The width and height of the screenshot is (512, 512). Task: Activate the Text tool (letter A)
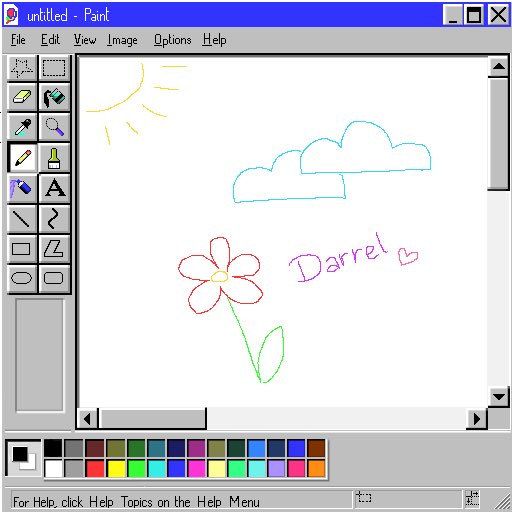pyautogui.click(x=54, y=188)
